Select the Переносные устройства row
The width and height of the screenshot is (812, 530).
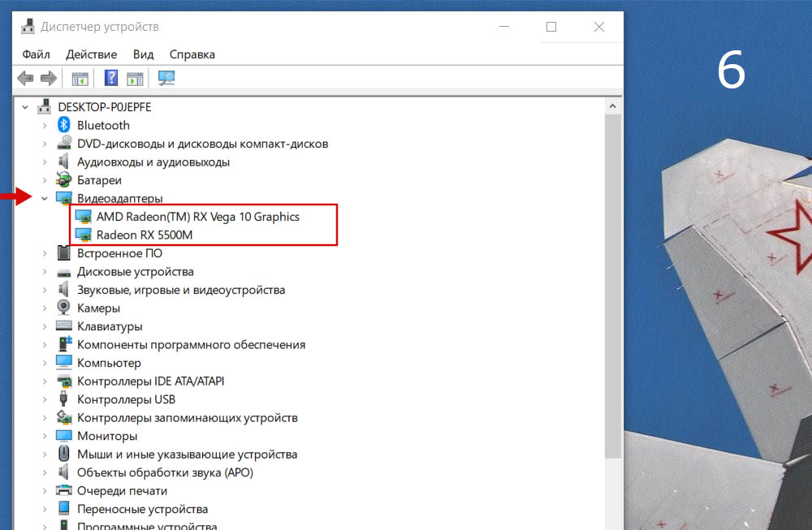pos(142,509)
